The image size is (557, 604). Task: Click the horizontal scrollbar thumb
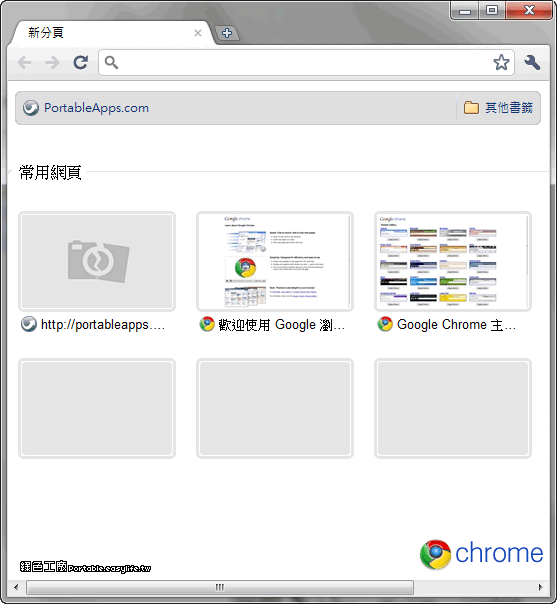[220, 587]
